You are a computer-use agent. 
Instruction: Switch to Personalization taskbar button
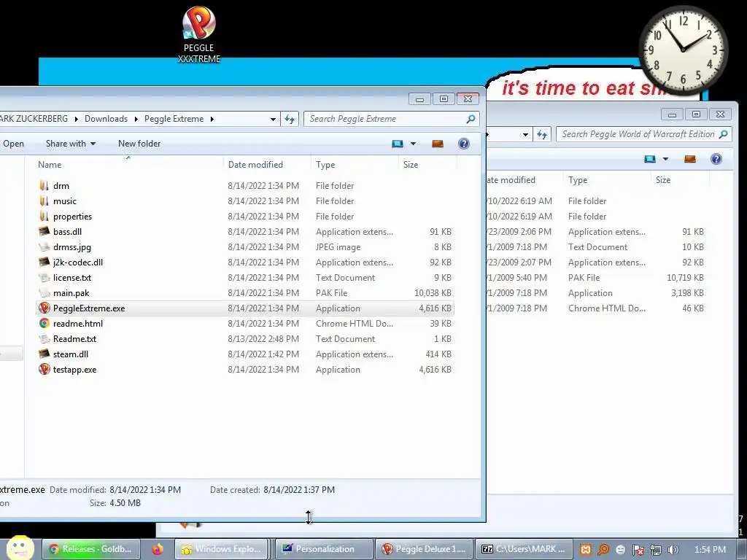pos(325,549)
